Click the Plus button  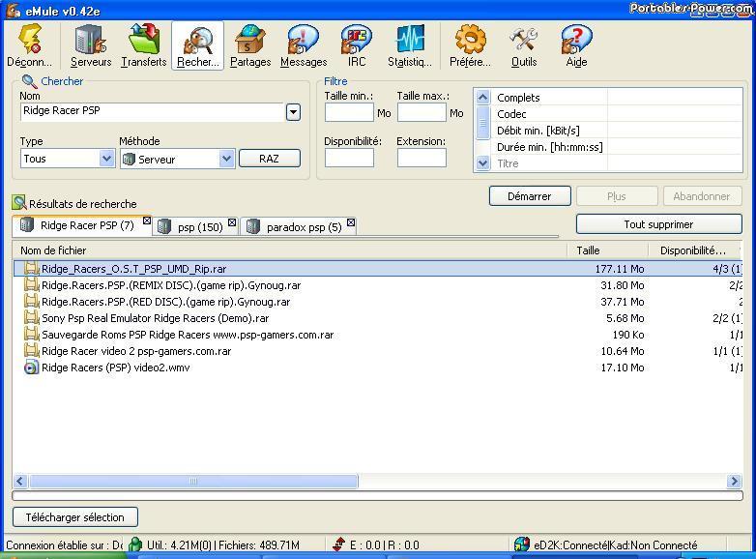tap(617, 196)
